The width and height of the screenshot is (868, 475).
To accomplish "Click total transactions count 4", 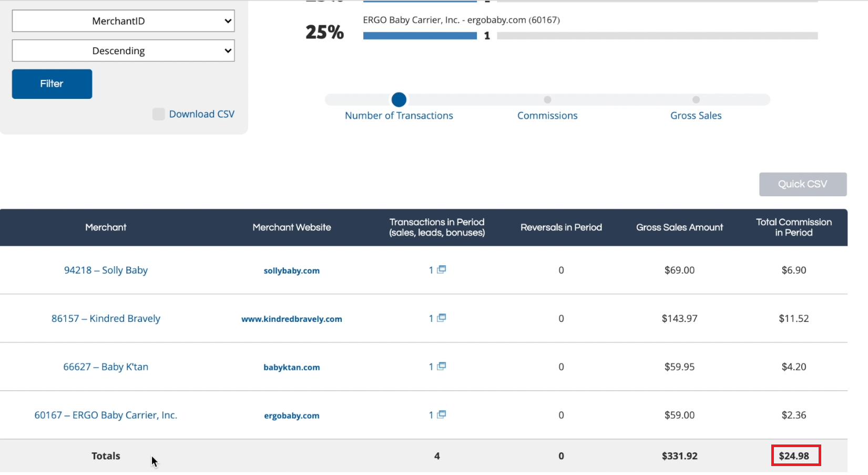I will pos(437,456).
